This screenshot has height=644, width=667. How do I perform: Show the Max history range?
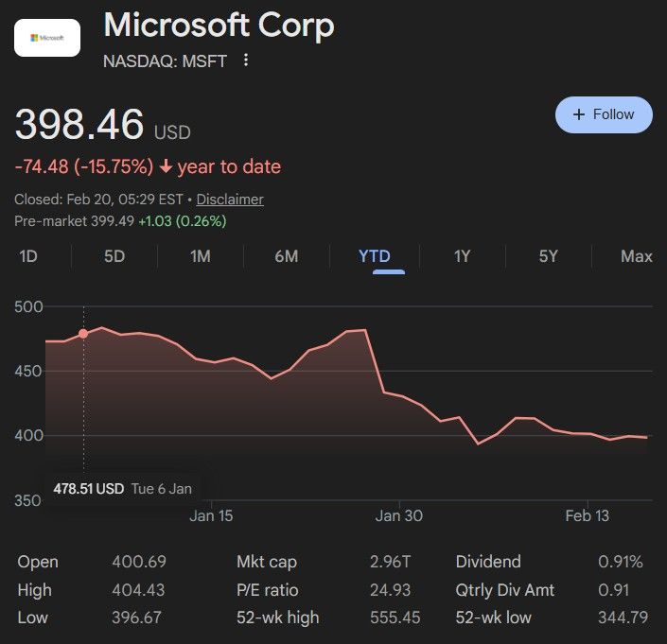[636, 256]
